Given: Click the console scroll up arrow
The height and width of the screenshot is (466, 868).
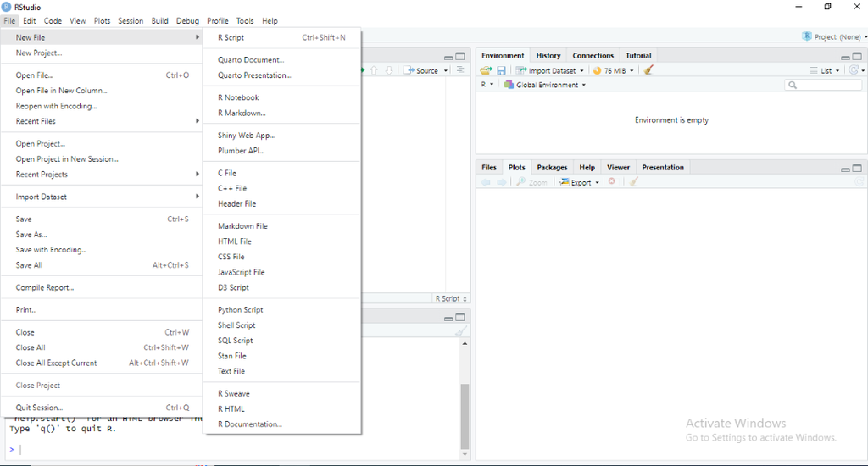Looking at the screenshot, I should pyautogui.click(x=465, y=343).
